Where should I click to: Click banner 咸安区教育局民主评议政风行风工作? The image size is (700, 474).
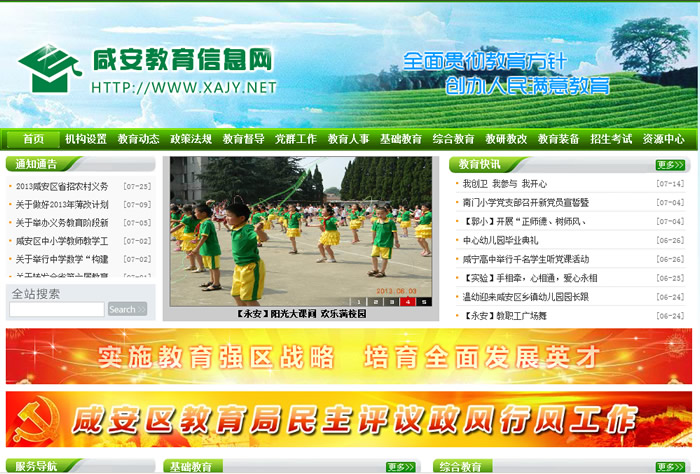(x=349, y=420)
